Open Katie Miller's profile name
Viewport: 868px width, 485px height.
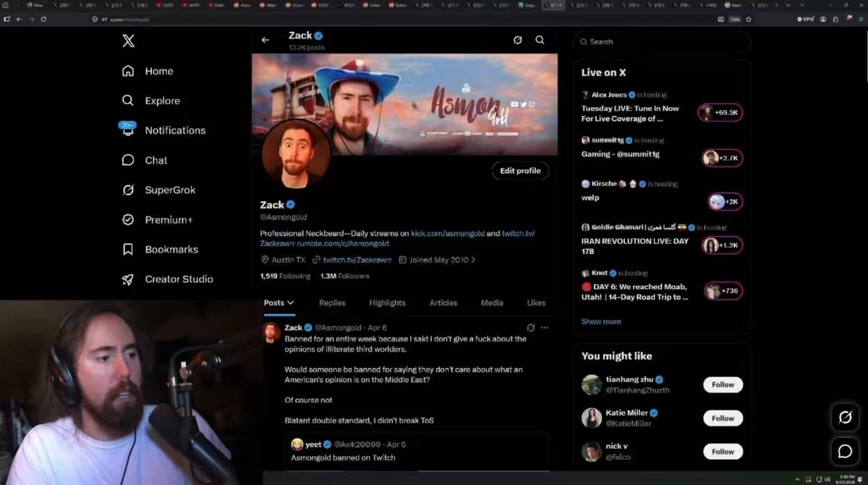627,413
